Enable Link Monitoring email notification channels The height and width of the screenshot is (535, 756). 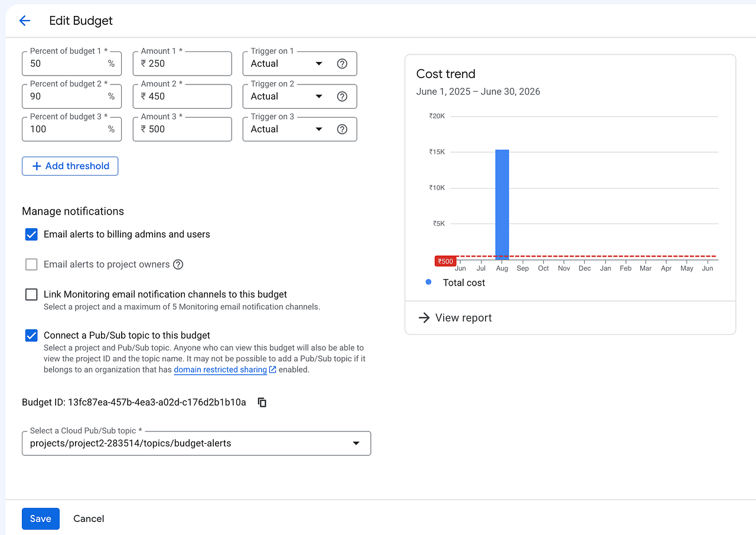click(31, 294)
